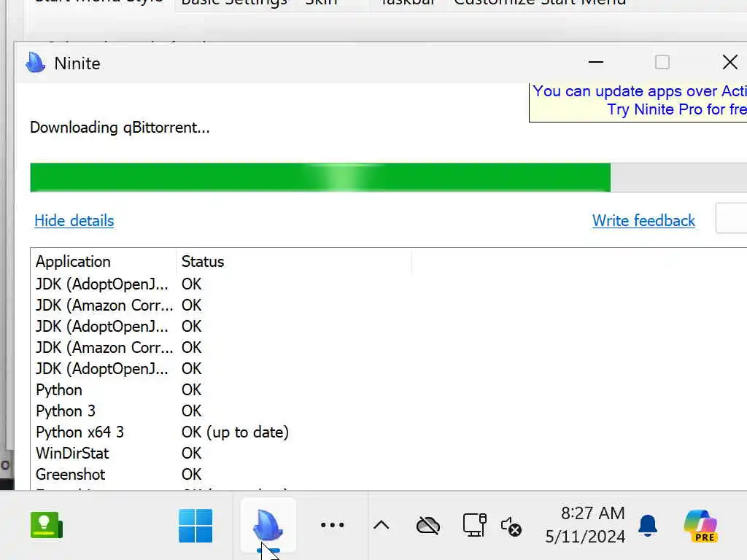Click Try Ninite Pro promo banner
This screenshot has height=560, width=747.
click(638, 102)
